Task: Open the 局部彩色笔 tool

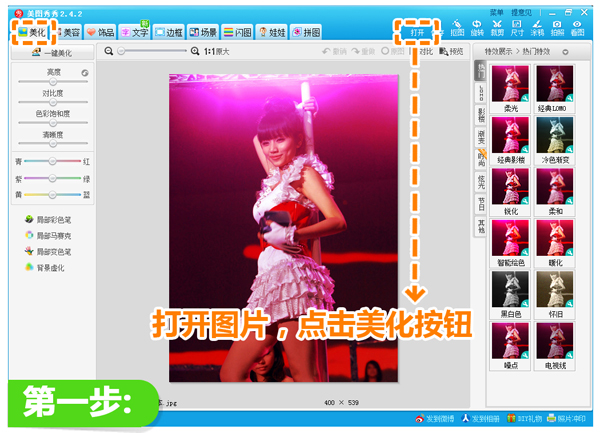Action: pyautogui.click(x=52, y=219)
